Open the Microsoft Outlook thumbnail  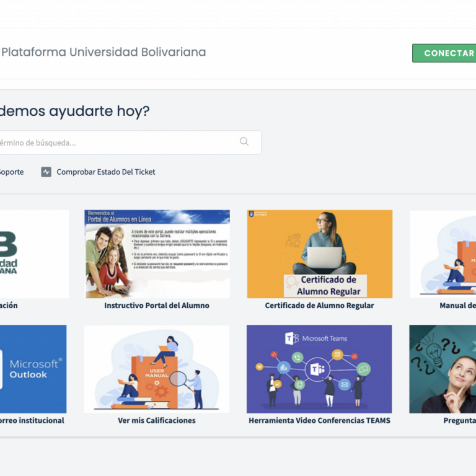click(33, 369)
